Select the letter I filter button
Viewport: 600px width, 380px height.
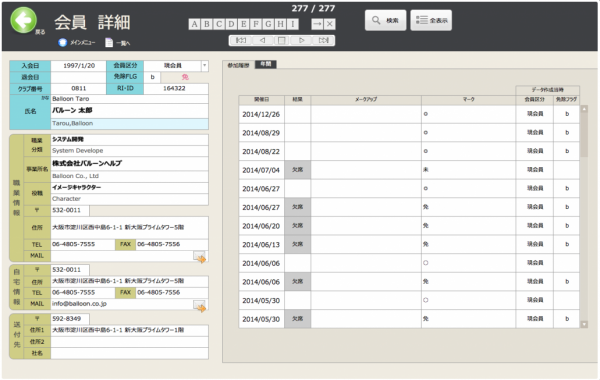293,24
